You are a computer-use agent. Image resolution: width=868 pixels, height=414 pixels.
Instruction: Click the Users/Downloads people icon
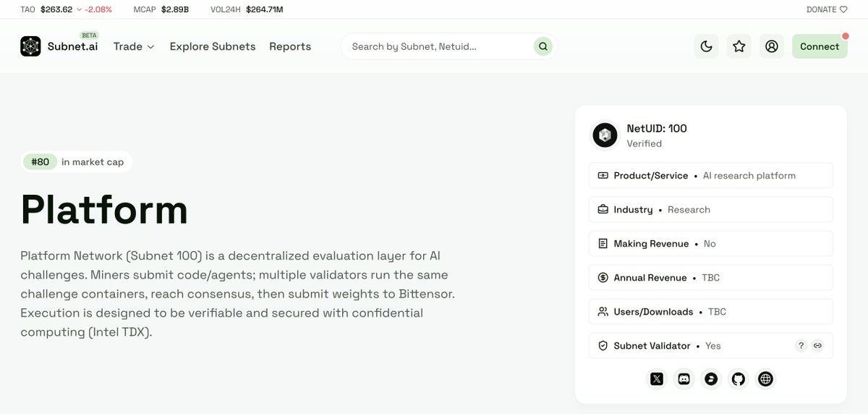603,312
